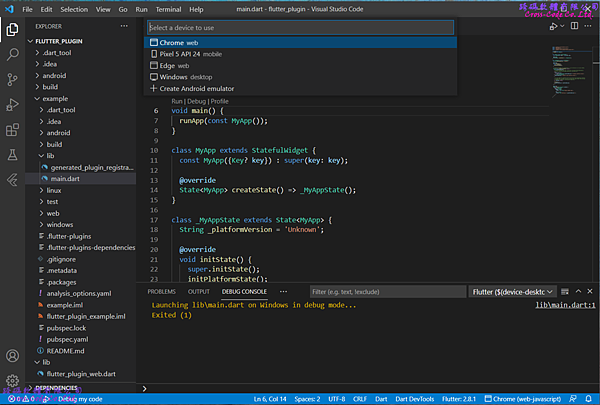Click the Debug CodeLens link above main
The image size is (600, 405).
point(198,101)
